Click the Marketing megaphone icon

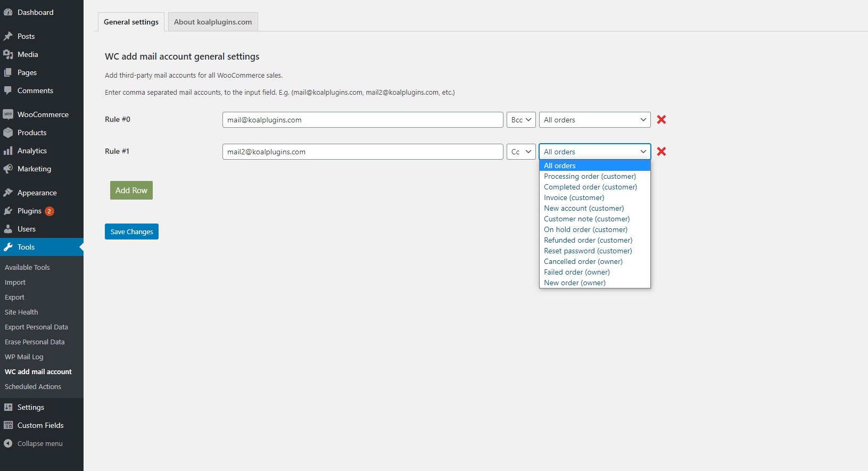(8, 169)
